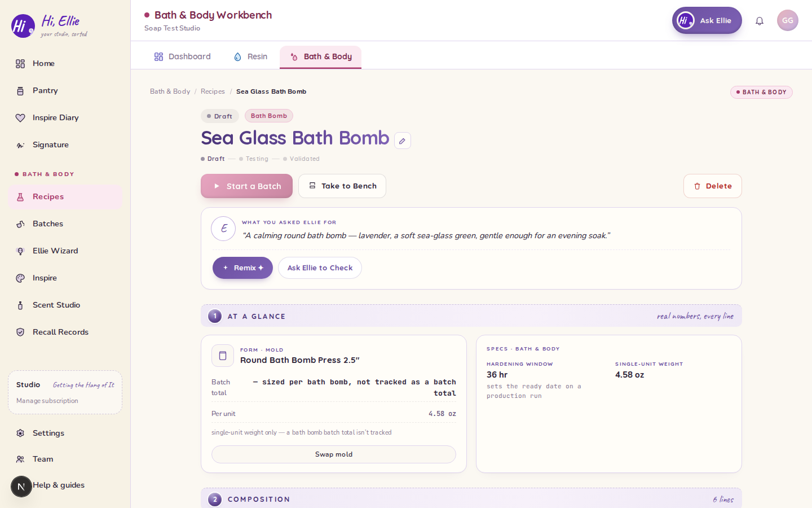812x508 pixels.
Task: Click the Take to Bench button
Action: [x=342, y=186]
